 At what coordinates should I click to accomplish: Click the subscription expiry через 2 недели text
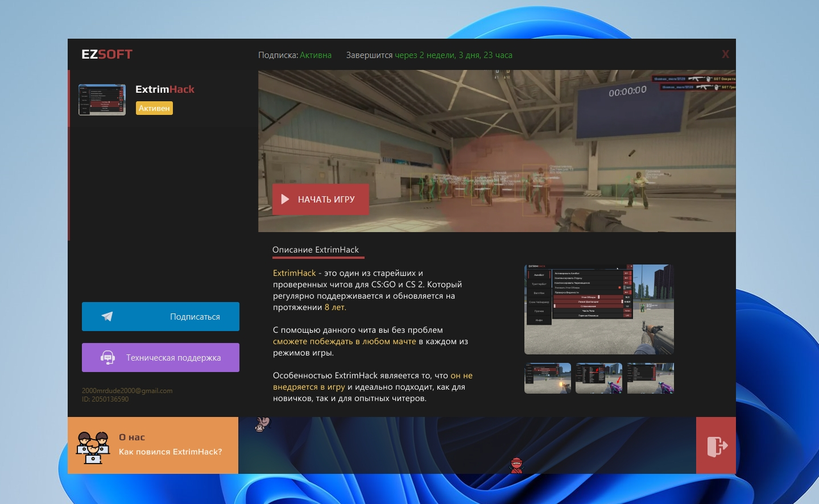(x=454, y=55)
